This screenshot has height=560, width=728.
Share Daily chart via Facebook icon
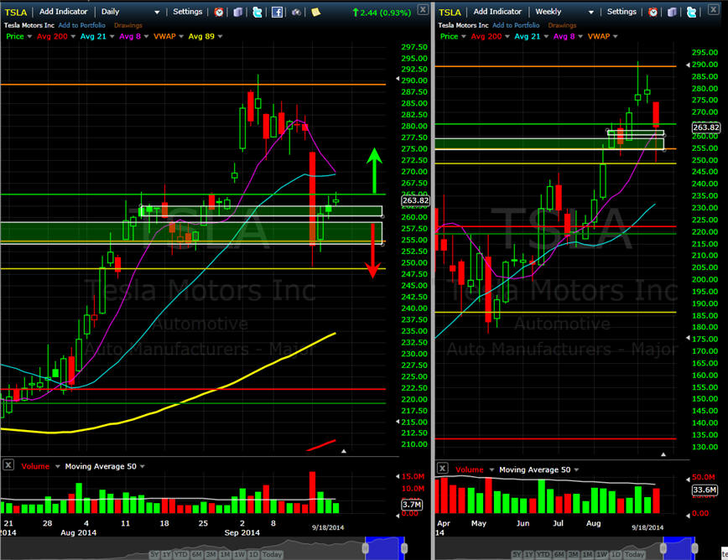[x=277, y=12]
